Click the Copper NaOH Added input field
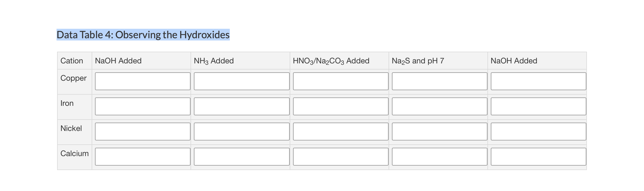Viewport: 644px width, 191px height. pyautogui.click(x=143, y=81)
